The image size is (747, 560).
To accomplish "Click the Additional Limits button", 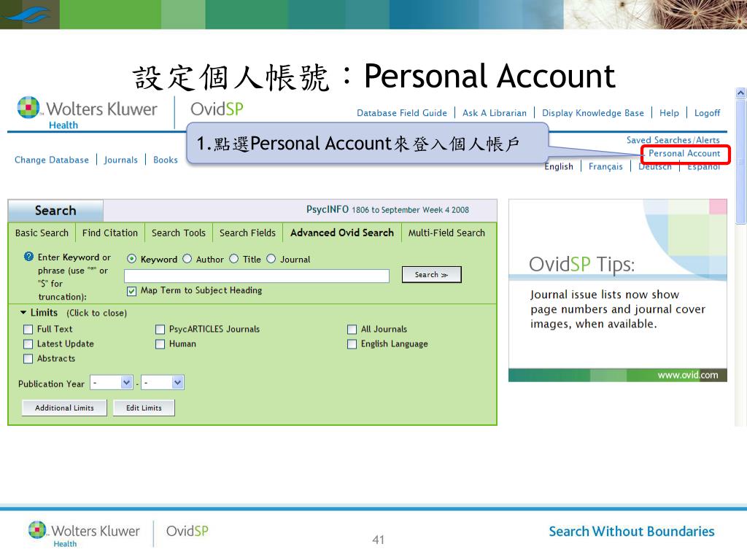I will click(64, 408).
